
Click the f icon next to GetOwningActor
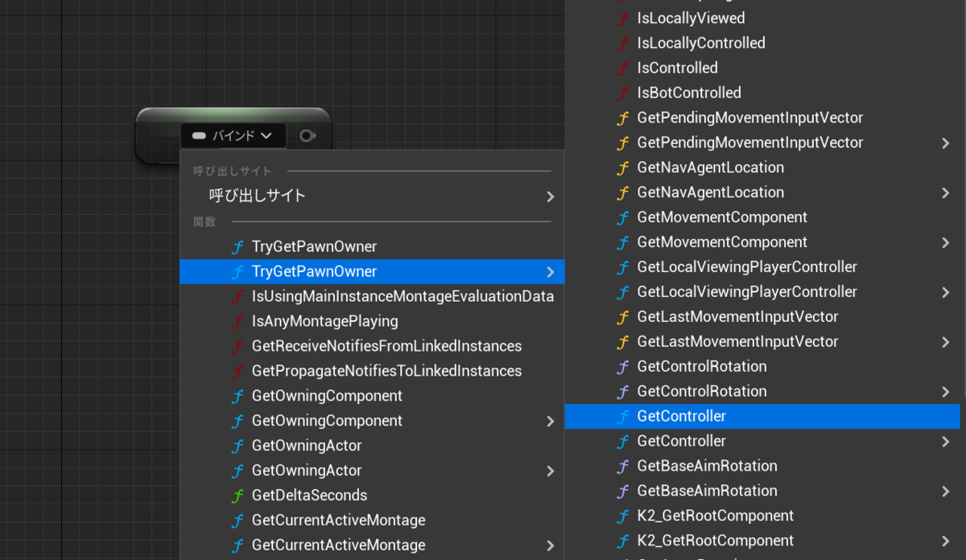[x=237, y=445]
